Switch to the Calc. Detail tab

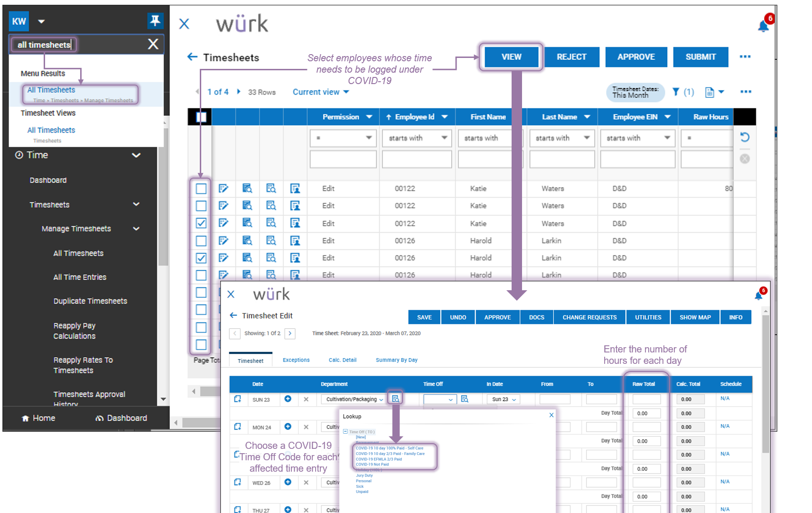coord(343,360)
